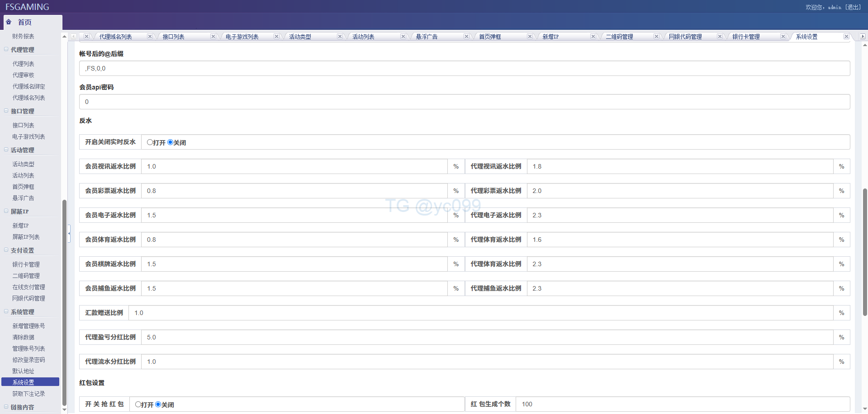
Task: Switch to the 活动列表 tab
Action: pos(363,37)
